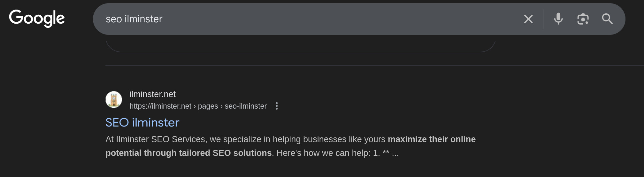Start voice search with microphone icon
This screenshot has width=644, height=177.
coord(558,19)
